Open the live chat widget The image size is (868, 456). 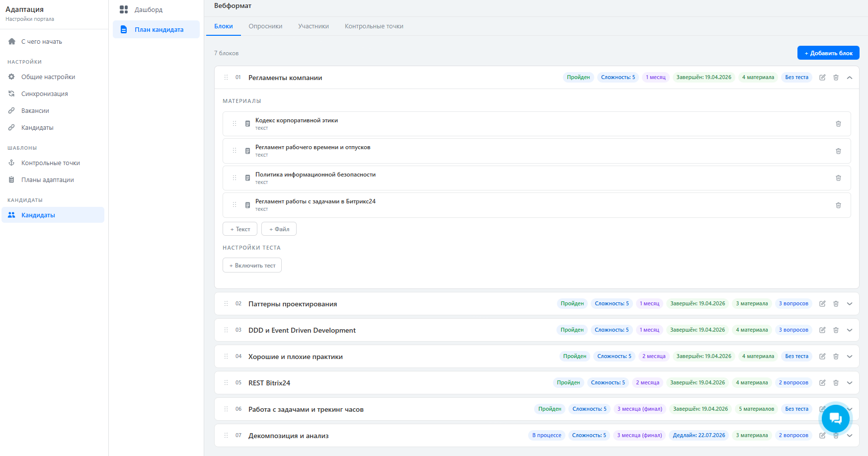point(835,419)
